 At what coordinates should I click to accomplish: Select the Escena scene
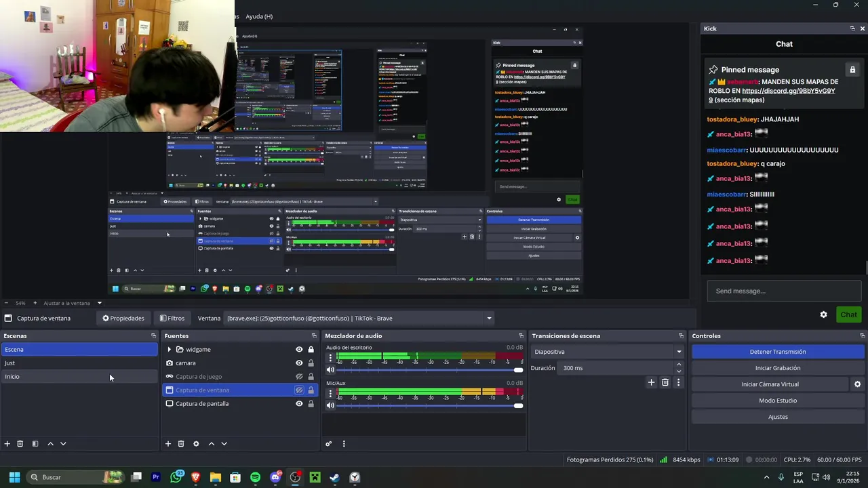[x=79, y=349]
